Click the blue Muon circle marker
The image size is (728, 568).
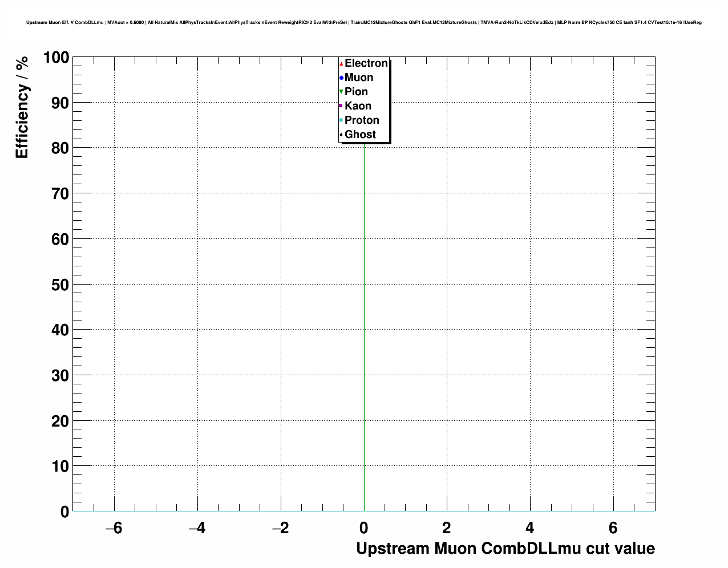pos(341,78)
